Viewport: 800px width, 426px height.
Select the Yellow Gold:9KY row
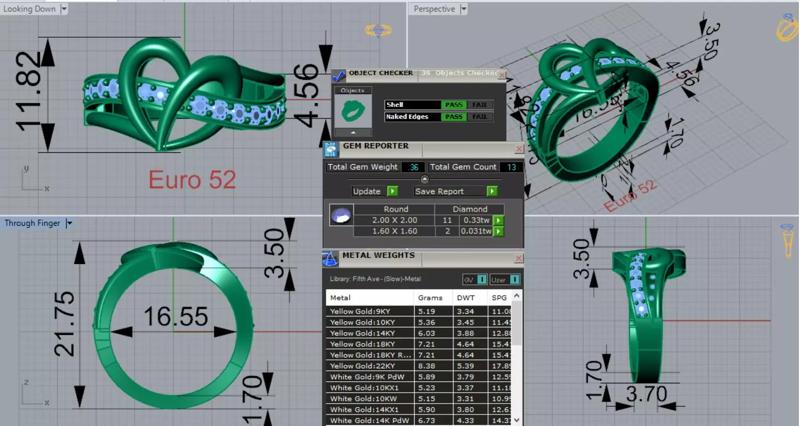click(419, 311)
